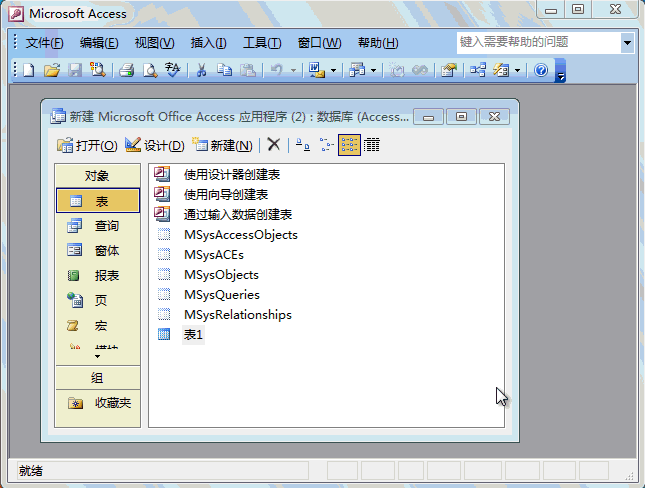Open the 编辑(E) menu

pos(99,43)
